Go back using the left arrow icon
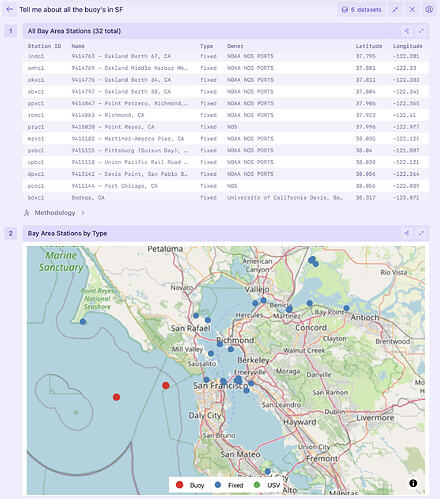The width and height of the screenshot is (440, 499). pos(9,9)
